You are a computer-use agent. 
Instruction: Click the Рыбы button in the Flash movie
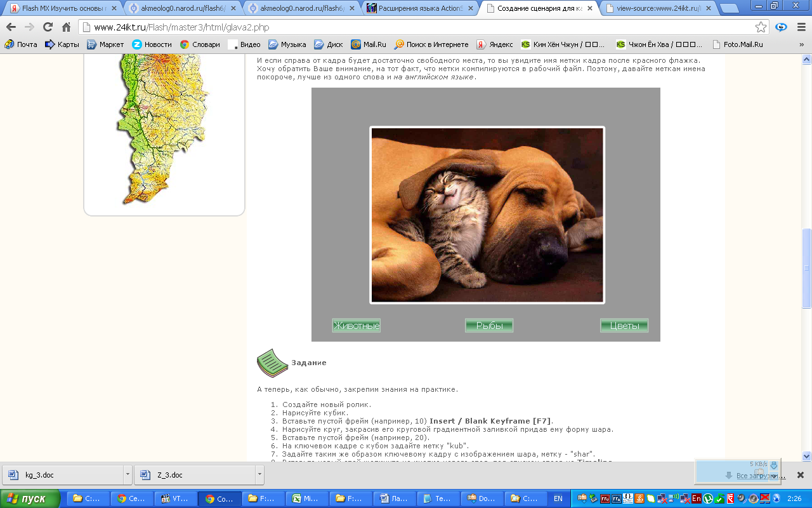pos(489,326)
